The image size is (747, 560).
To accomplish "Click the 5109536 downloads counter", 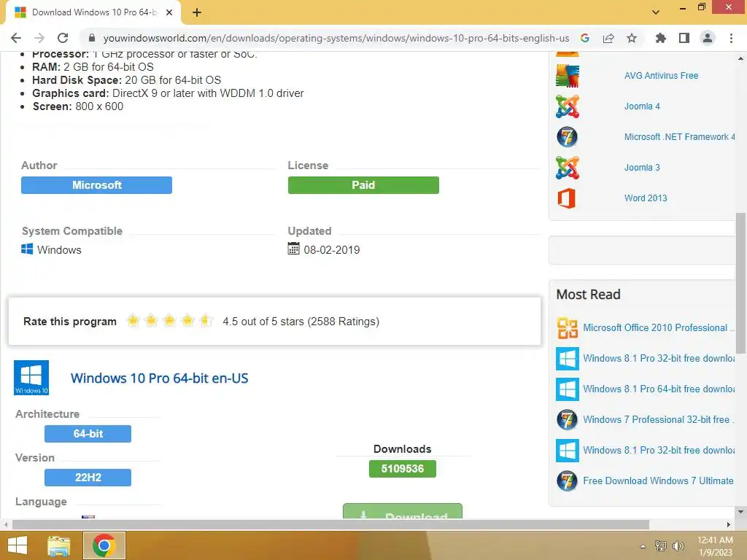I will (x=403, y=469).
